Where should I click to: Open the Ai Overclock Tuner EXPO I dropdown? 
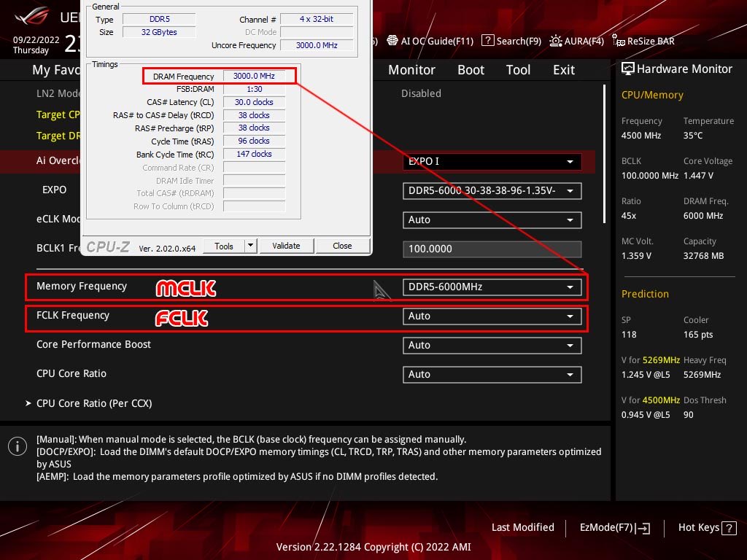coord(492,161)
